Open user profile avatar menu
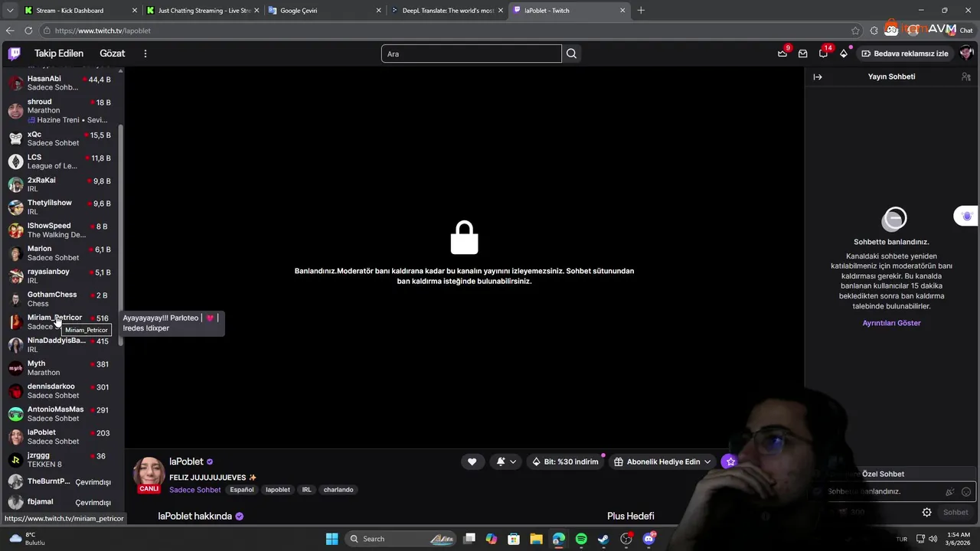 click(x=966, y=54)
